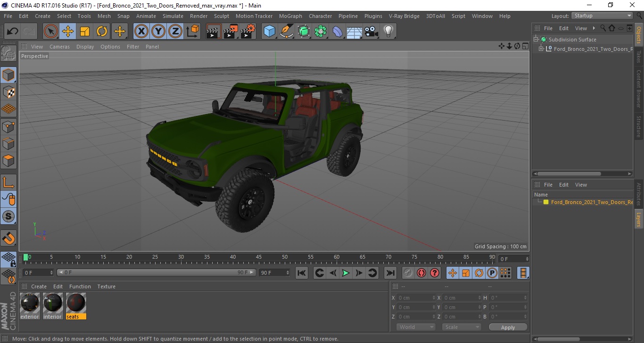Image resolution: width=644 pixels, height=343 pixels.
Task: Go to end of animation
Action: tap(390, 273)
